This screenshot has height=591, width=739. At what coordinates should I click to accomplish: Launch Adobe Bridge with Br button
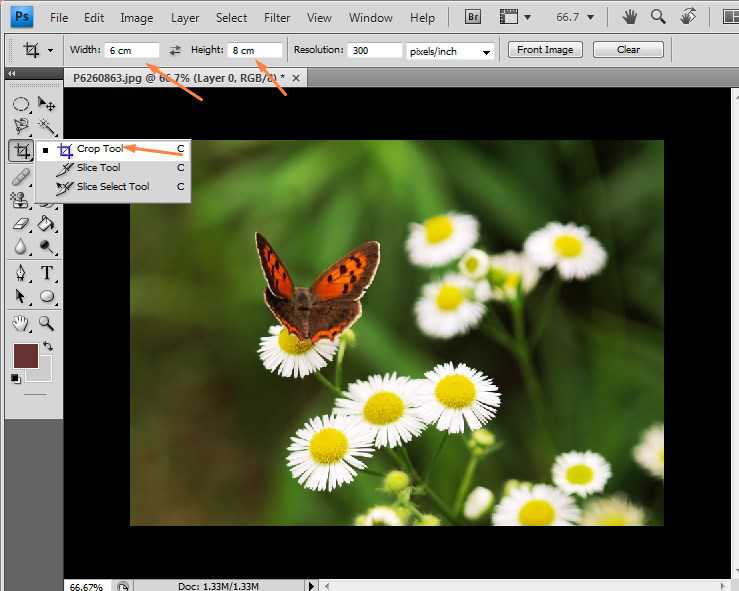(473, 17)
